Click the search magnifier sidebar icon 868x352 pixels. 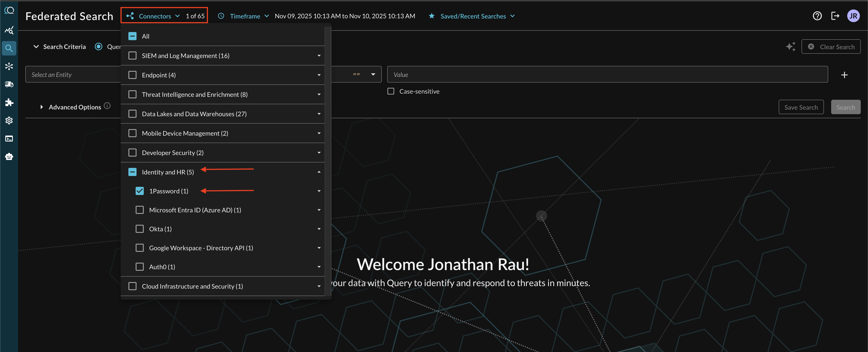point(9,49)
